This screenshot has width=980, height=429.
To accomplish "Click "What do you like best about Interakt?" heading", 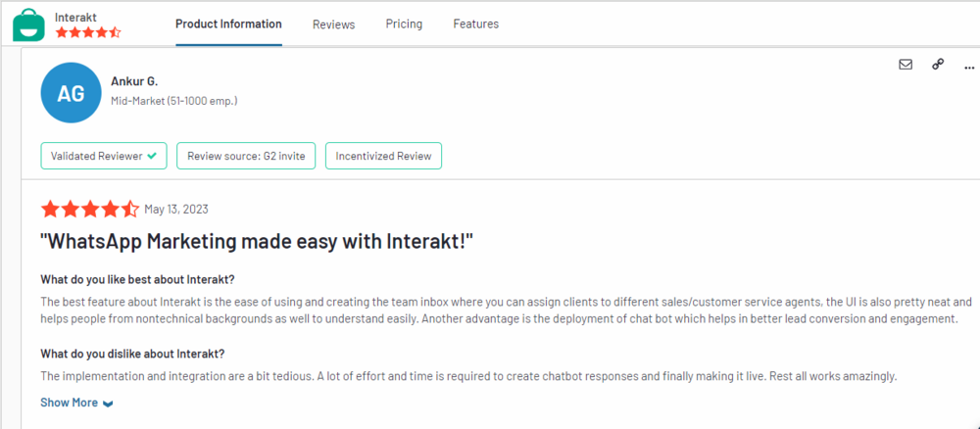I will 137,278.
